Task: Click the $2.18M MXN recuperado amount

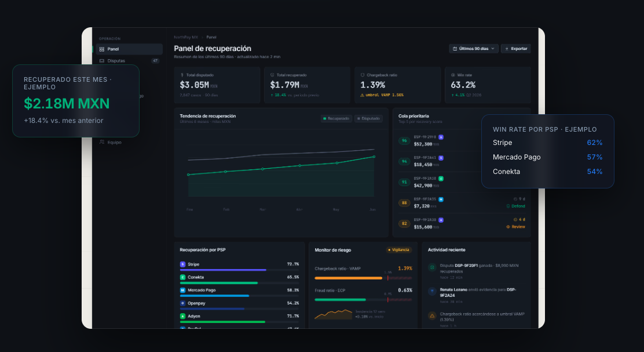Action: click(x=67, y=104)
